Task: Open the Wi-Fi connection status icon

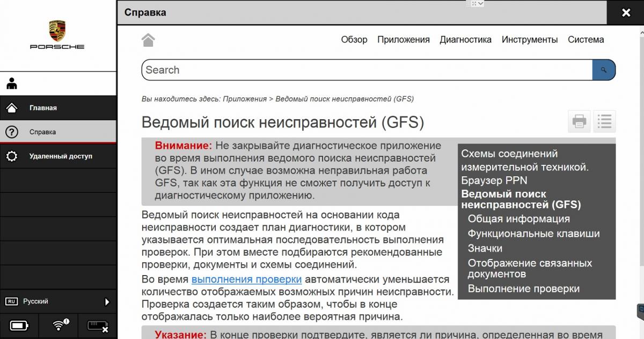Action: 60,325
